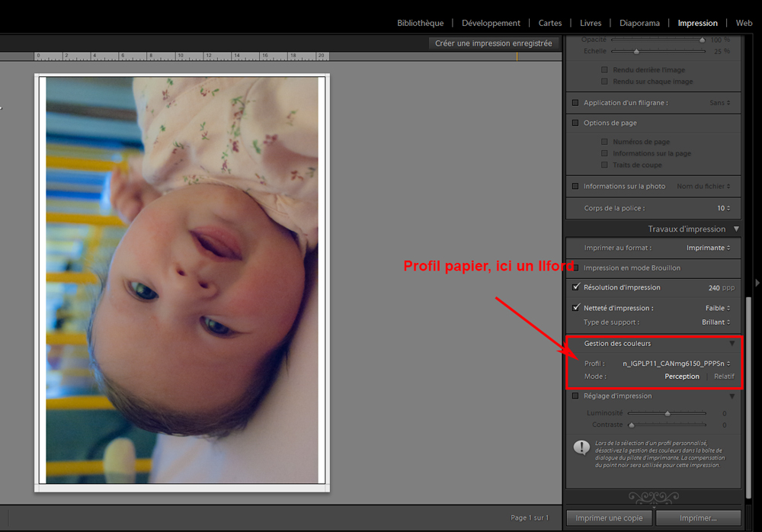Viewport: 762px width, 532px height.
Task: Click the Imprimer... button
Action: pyautogui.click(x=698, y=518)
